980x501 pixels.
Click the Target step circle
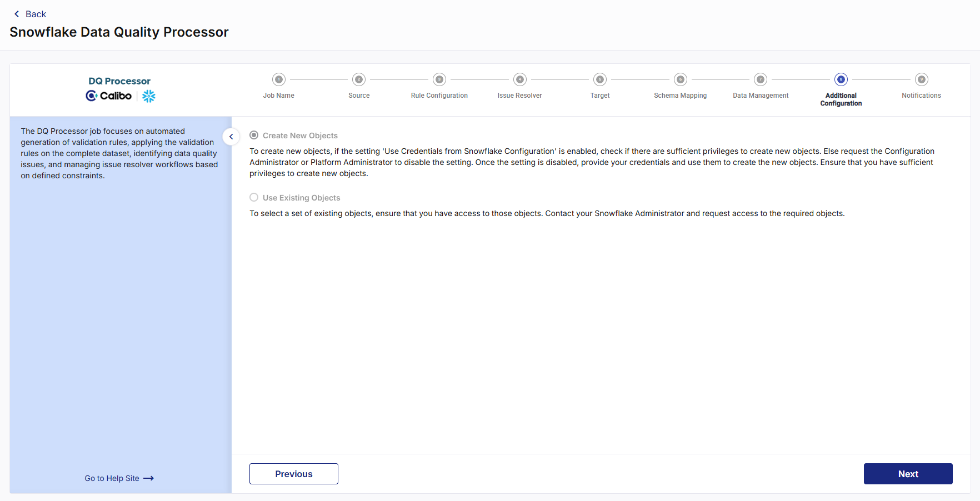point(600,79)
